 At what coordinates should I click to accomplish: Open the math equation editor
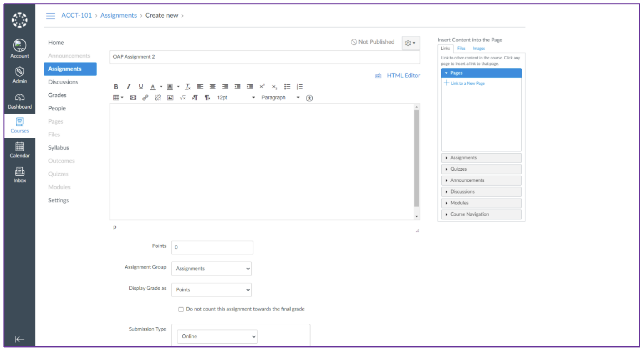(x=182, y=98)
